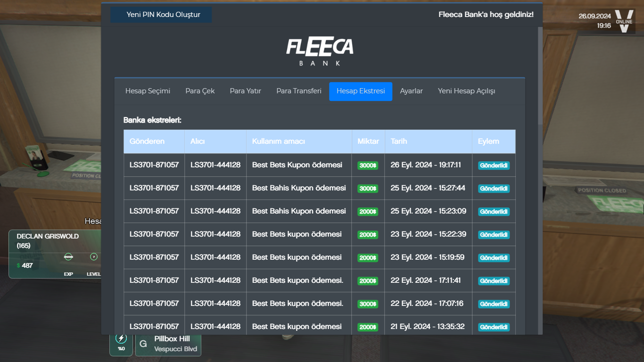
Task: Click Gönderildi status on the 15:22:39 row
Action: pos(494,235)
